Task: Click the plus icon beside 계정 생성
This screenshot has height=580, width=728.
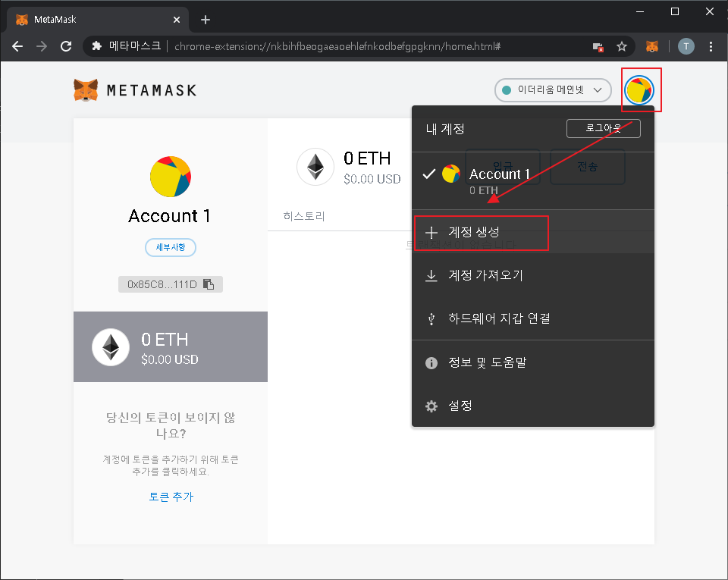Action: 431,233
